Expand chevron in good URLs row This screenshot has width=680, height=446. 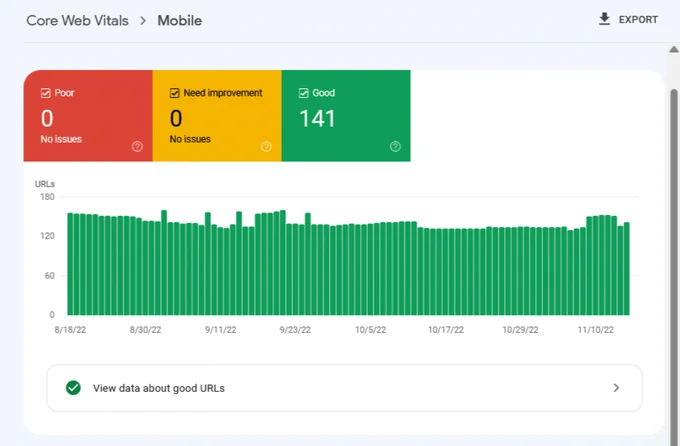[x=616, y=388]
